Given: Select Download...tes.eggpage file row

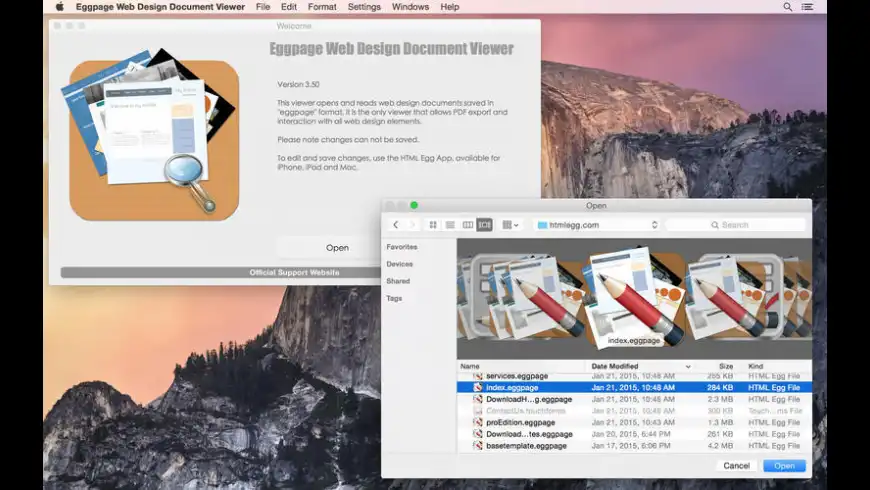Looking at the screenshot, I should (634, 434).
